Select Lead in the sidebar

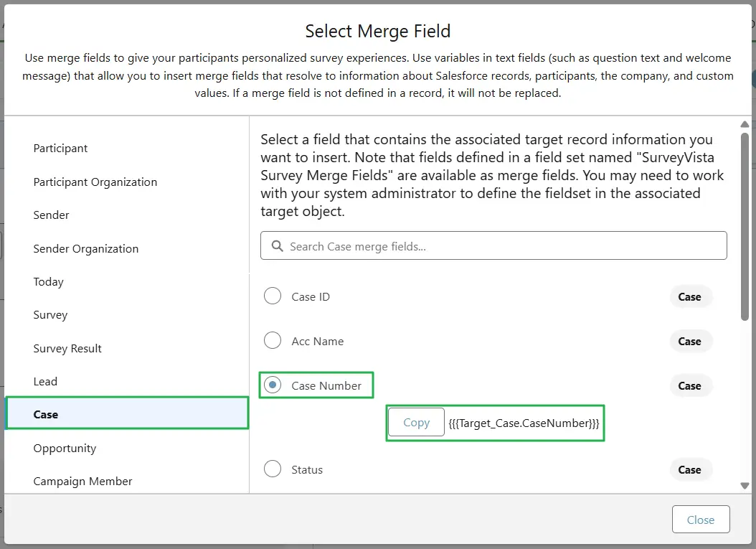(45, 381)
